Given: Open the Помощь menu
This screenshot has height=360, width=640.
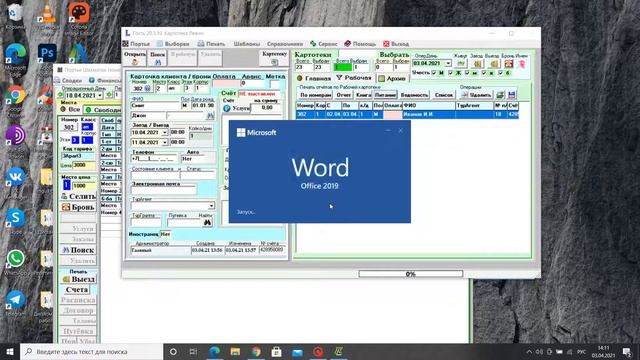Looking at the screenshot, I should pyautogui.click(x=360, y=44).
